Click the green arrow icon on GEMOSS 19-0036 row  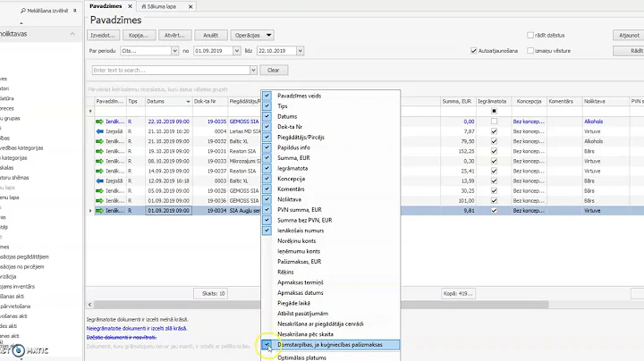(x=99, y=200)
